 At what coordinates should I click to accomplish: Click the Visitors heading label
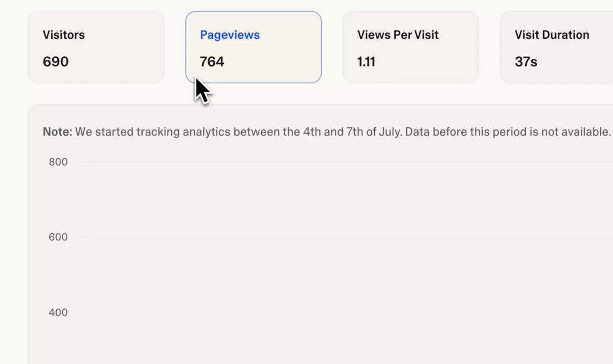coord(64,35)
